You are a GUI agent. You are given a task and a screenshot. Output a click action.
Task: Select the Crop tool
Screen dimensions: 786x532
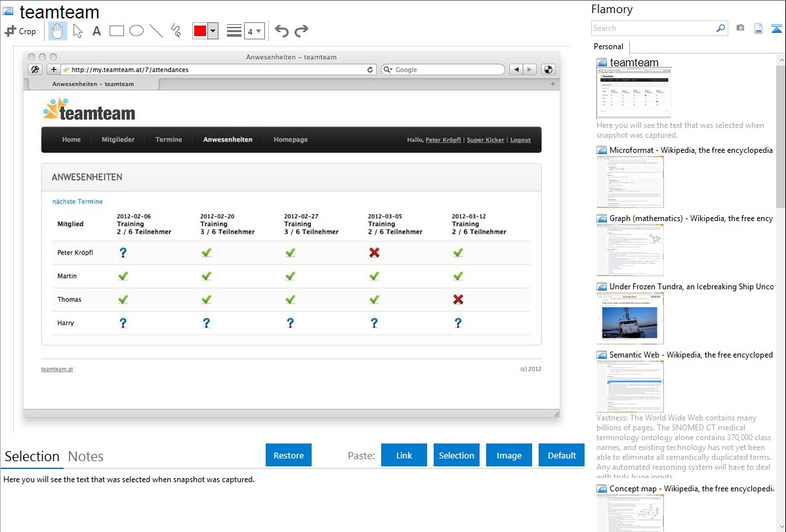(20, 31)
